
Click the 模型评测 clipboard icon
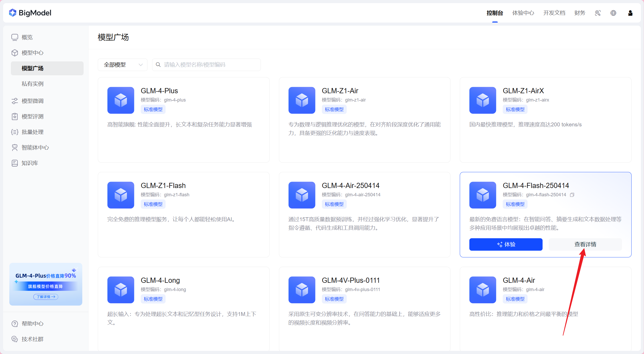click(15, 117)
